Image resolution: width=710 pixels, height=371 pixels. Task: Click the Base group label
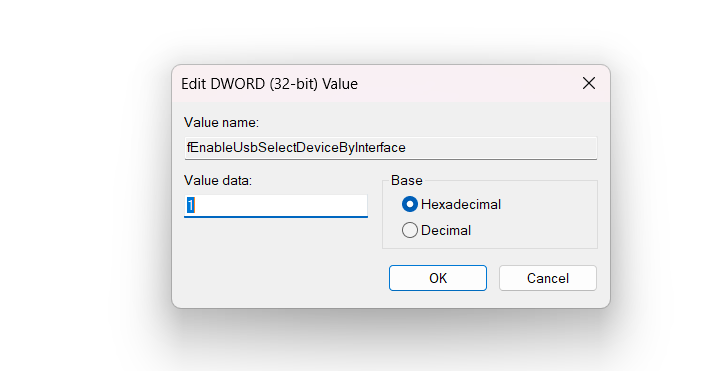tap(407, 180)
